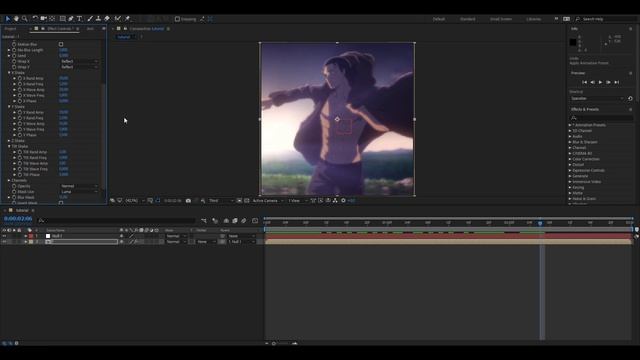Open the Third resolution dropdown
Screen dimensions: 640x360
[x=221, y=201]
